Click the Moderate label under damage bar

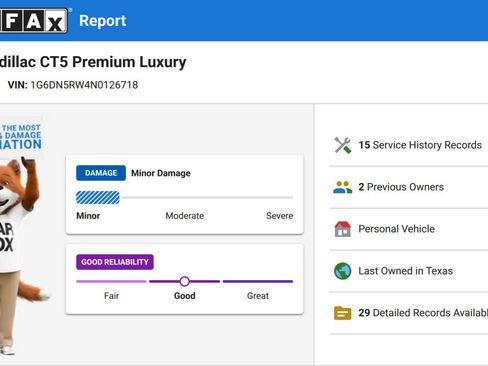[185, 216]
